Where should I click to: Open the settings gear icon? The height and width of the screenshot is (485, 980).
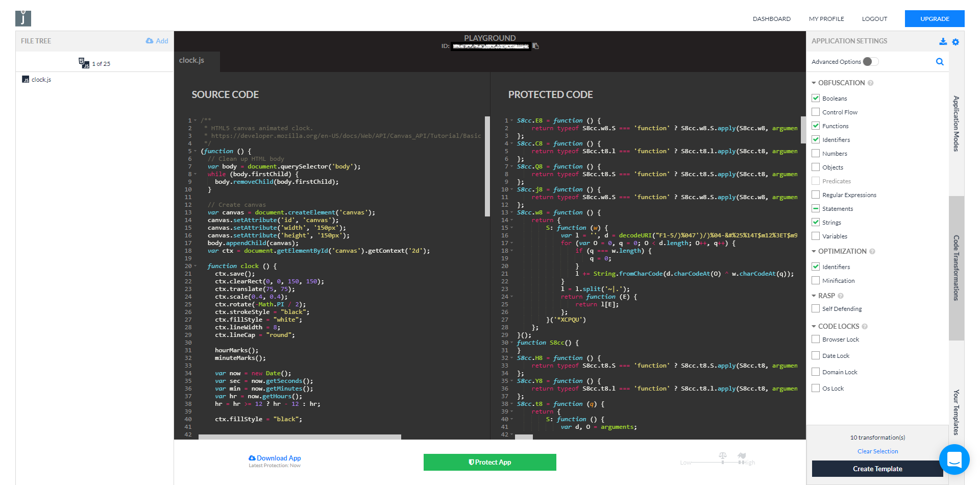(x=955, y=42)
